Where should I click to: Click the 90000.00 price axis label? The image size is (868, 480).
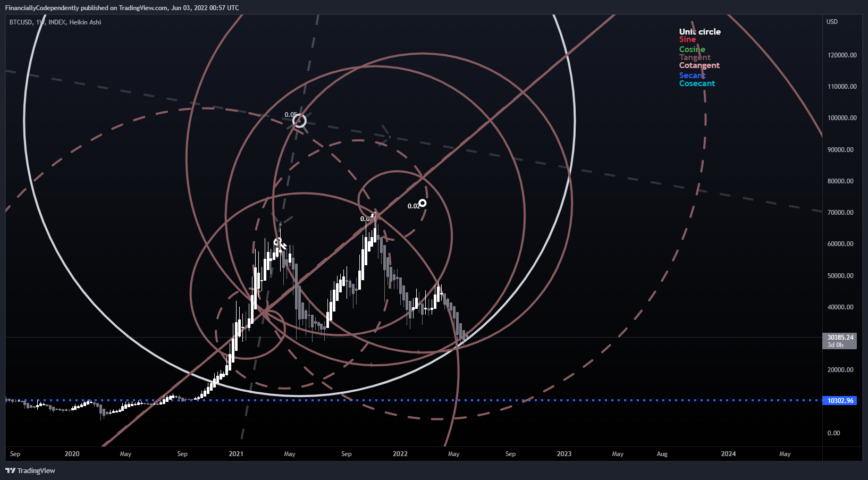tap(840, 150)
